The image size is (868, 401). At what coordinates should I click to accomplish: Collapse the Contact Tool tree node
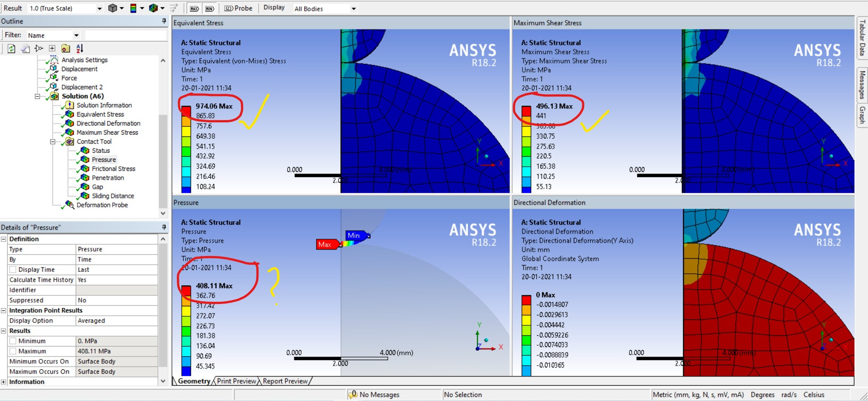(53, 141)
